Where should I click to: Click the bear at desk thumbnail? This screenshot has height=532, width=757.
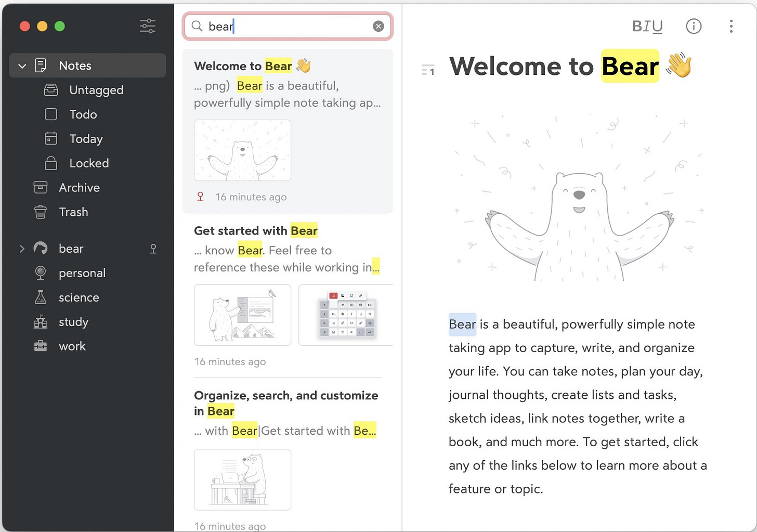(242, 479)
